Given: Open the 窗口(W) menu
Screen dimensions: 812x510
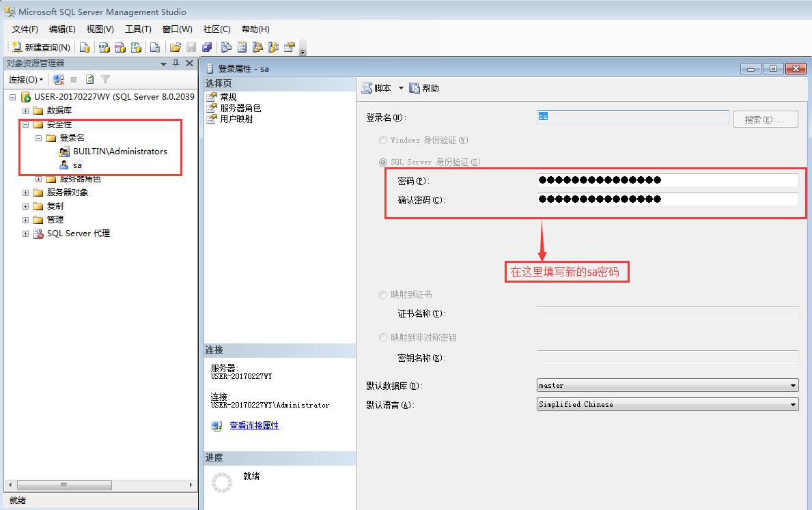Looking at the screenshot, I should (x=177, y=29).
